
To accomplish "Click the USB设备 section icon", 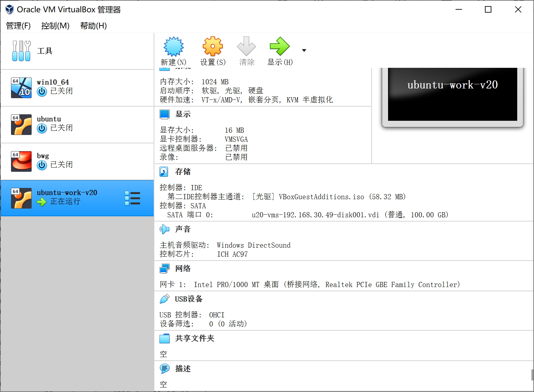I will (165, 299).
